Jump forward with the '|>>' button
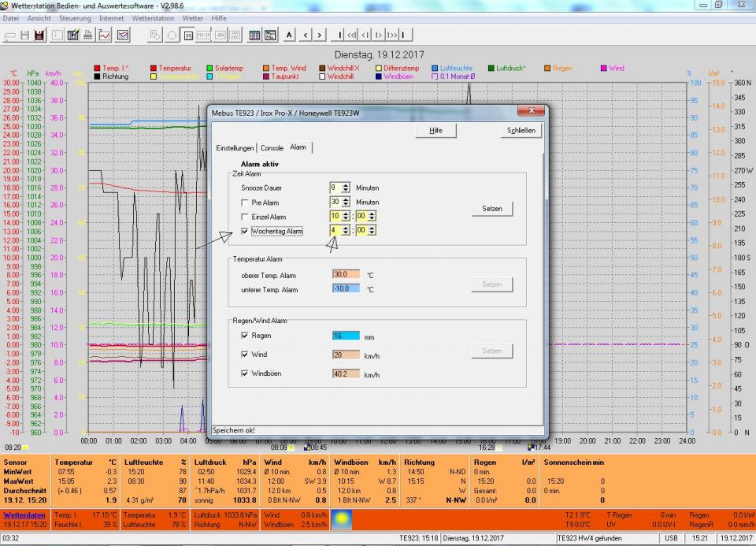756x546 pixels. (393, 35)
